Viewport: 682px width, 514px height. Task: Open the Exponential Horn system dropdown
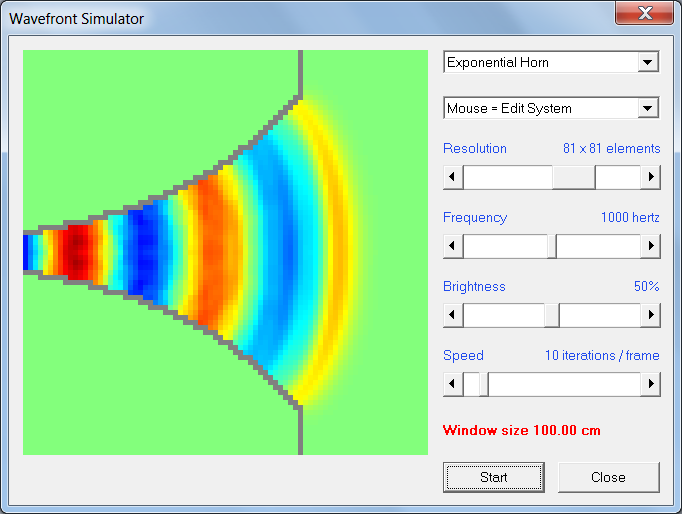[648, 62]
